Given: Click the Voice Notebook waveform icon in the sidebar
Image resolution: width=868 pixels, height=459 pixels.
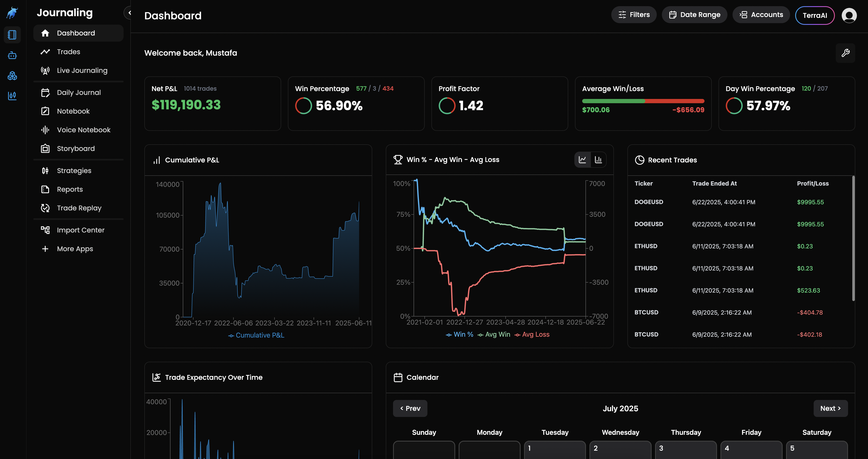Looking at the screenshot, I should [45, 130].
